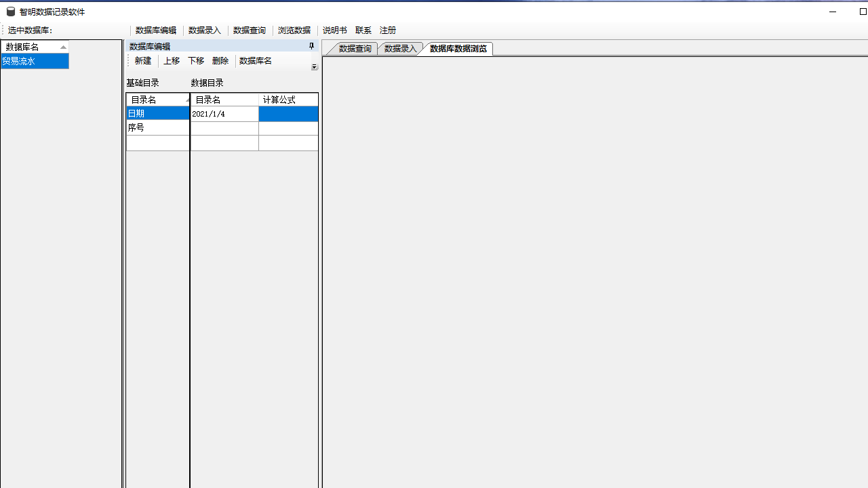Click the 新建 toolbar button

143,61
